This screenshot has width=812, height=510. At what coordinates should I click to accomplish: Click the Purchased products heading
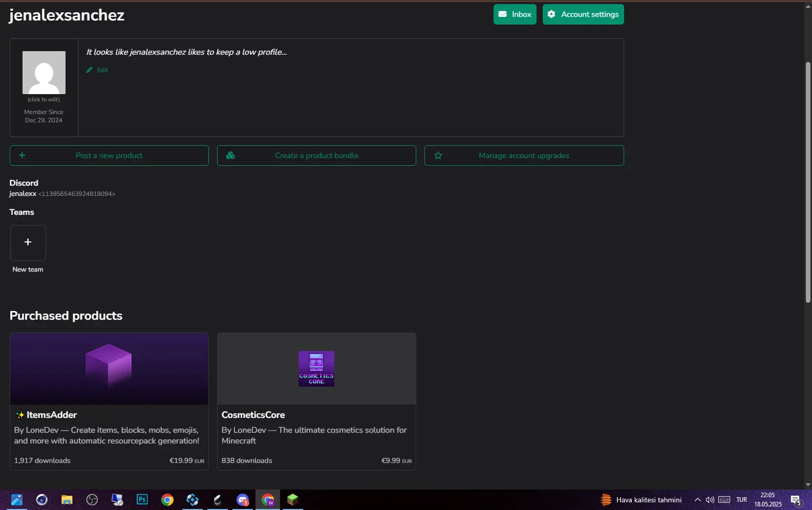[x=66, y=316]
